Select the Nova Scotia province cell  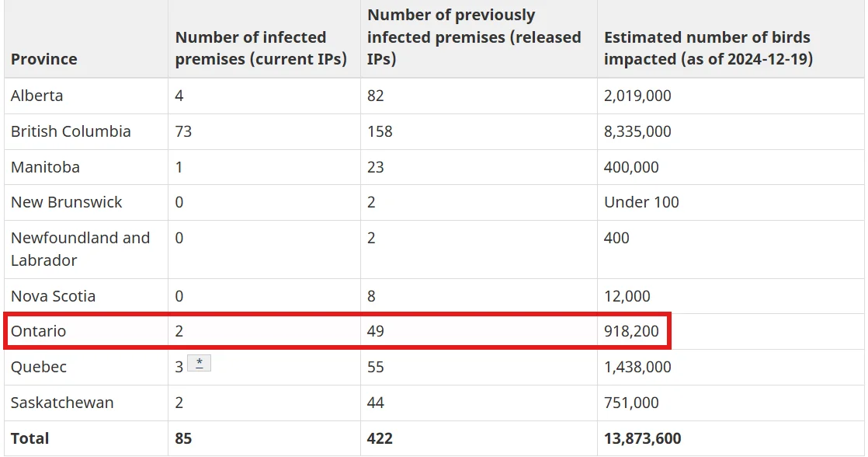[53, 296]
